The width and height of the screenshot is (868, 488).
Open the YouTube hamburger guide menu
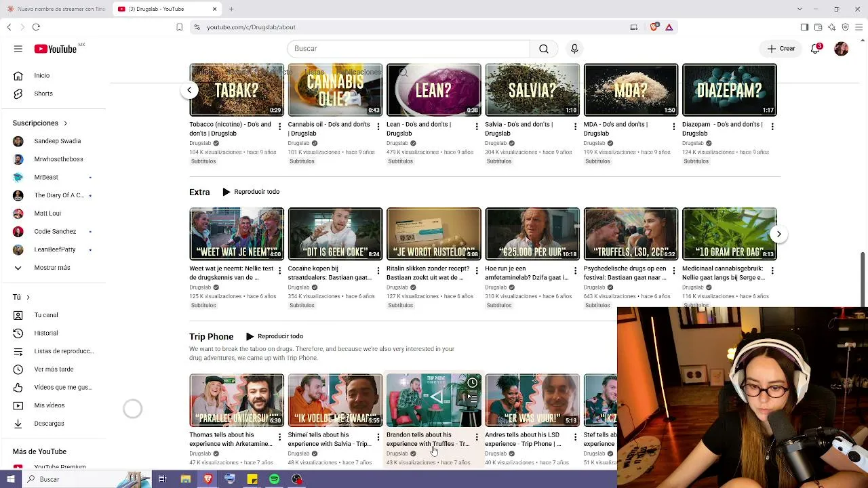(x=18, y=49)
